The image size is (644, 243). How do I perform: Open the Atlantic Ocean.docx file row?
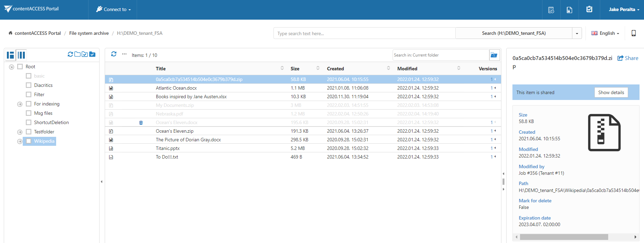click(176, 88)
